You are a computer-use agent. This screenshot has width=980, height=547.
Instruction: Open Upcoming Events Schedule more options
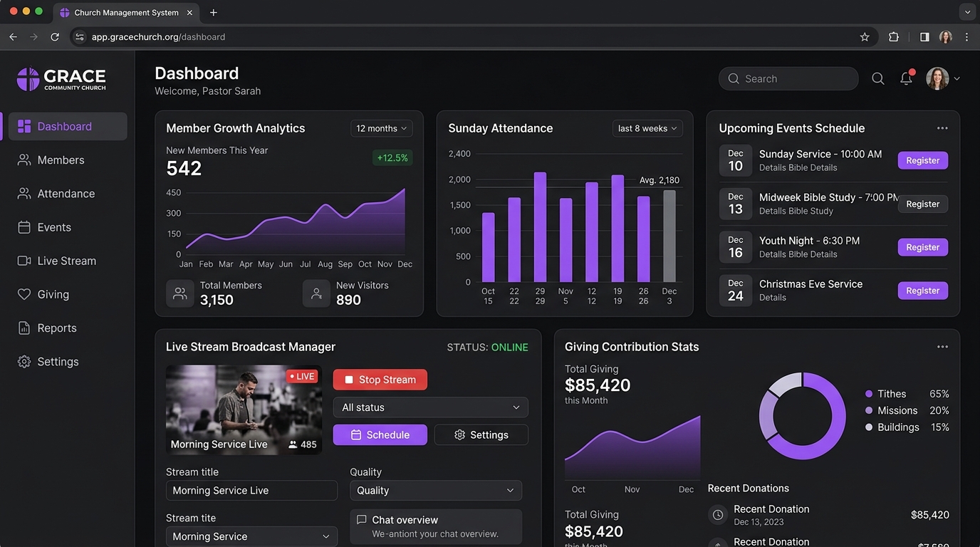942,128
